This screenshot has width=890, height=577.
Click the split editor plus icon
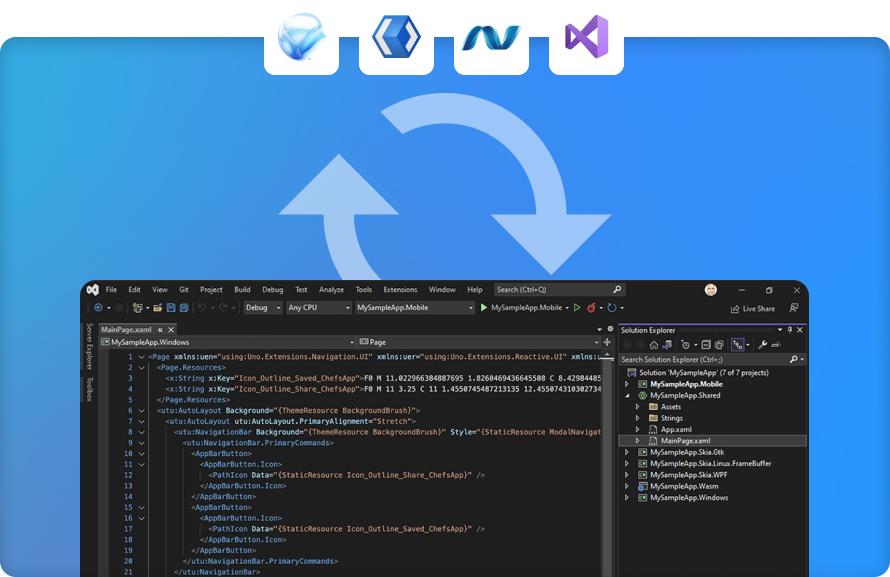pyautogui.click(x=607, y=342)
